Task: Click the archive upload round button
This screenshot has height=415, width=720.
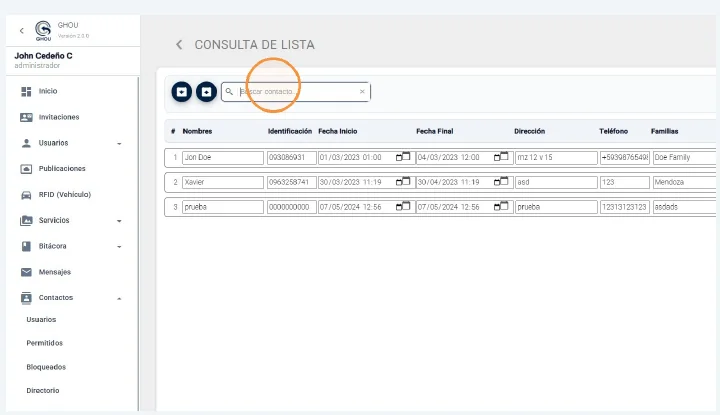Action: point(207,92)
